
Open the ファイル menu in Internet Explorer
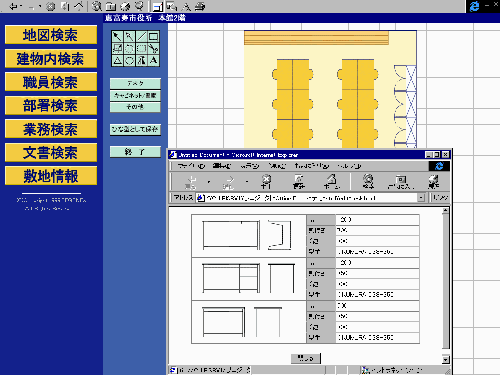[191, 166]
